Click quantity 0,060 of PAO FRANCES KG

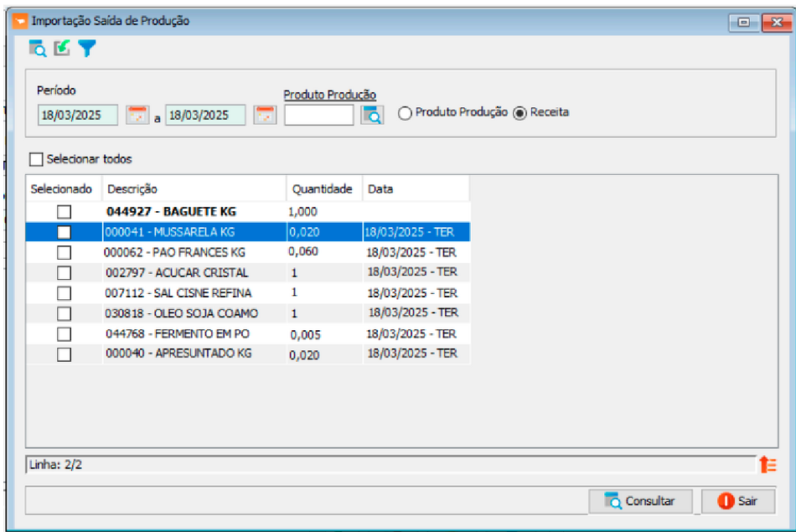point(303,252)
